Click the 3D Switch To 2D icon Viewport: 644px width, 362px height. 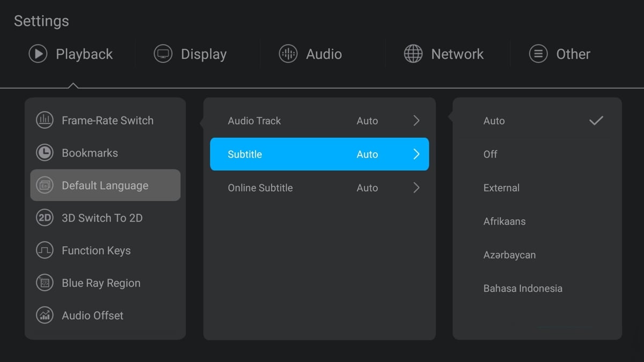[45, 218]
